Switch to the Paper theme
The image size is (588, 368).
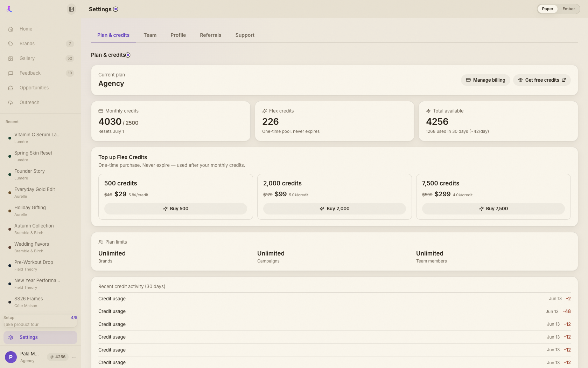548,9
